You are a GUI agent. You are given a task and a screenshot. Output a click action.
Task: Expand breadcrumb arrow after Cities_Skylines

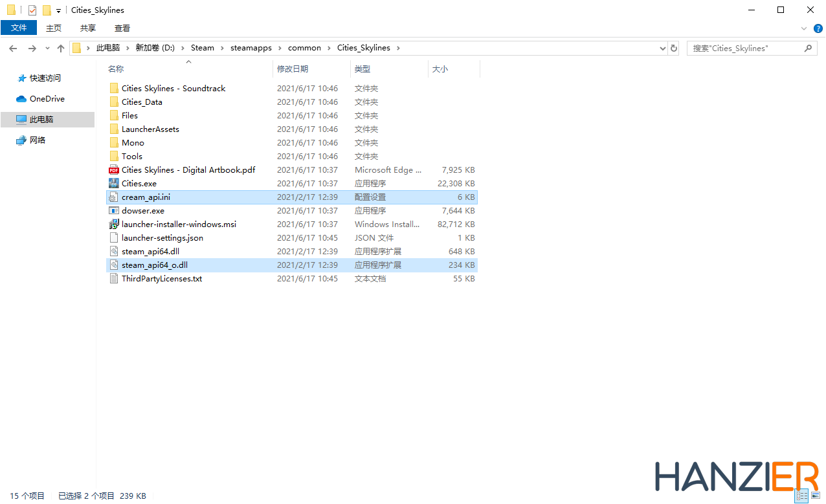398,48
